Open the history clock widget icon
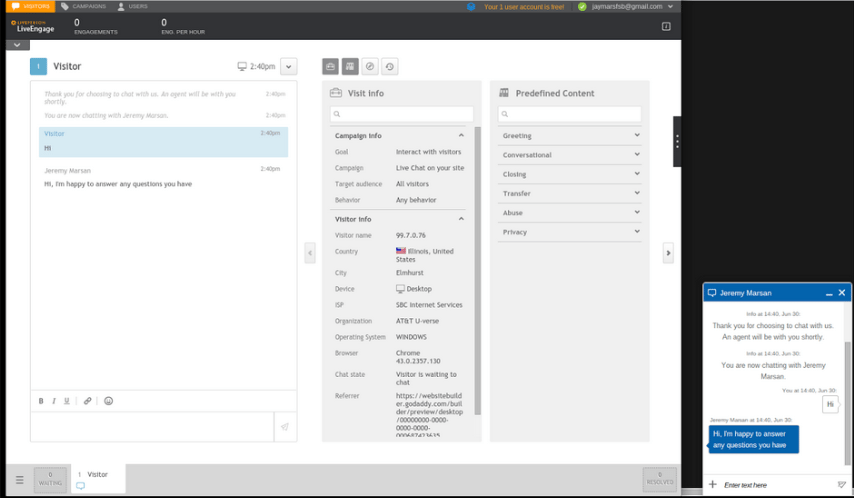 (x=389, y=66)
